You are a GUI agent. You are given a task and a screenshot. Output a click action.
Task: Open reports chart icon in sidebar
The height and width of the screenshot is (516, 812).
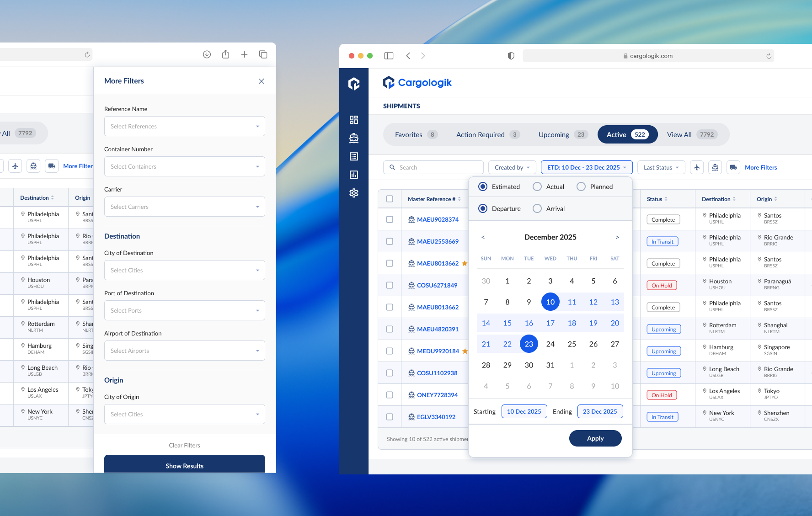pyautogui.click(x=354, y=175)
